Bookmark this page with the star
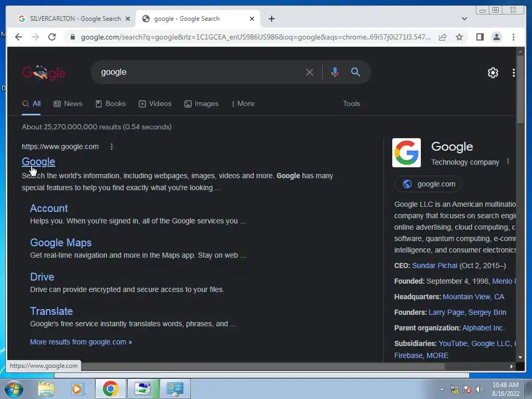Image resolution: width=532 pixels, height=399 pixels. 459,37
